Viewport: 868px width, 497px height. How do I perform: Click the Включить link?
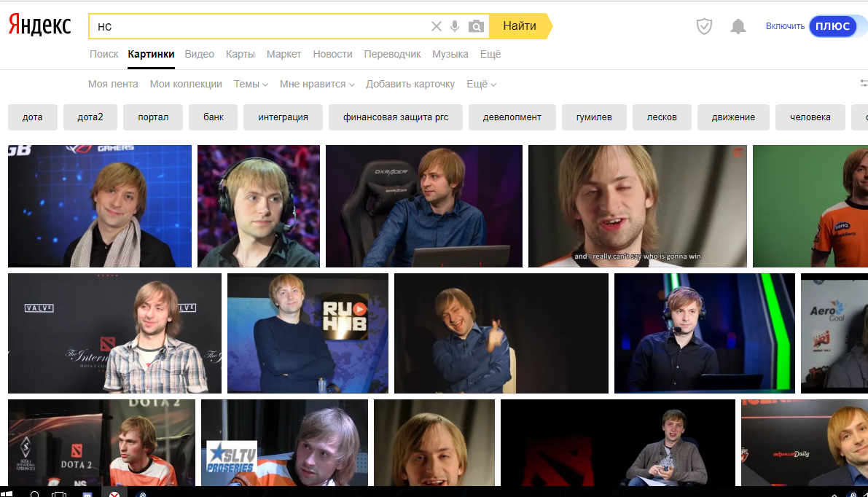tap(785, 26)
